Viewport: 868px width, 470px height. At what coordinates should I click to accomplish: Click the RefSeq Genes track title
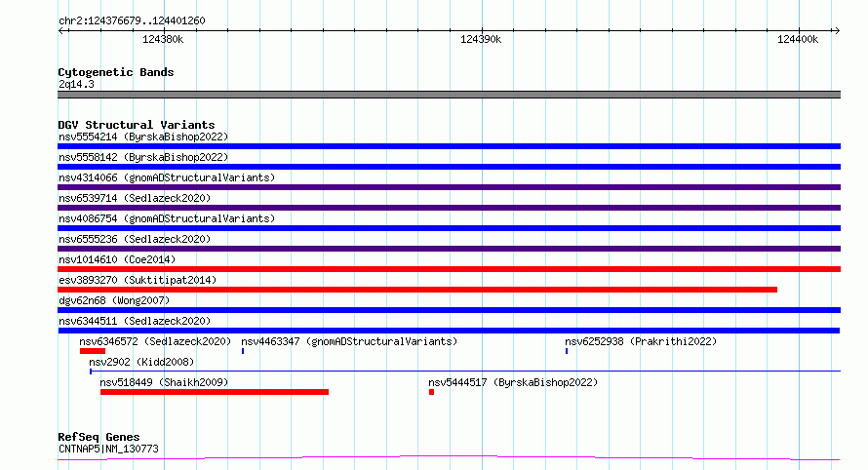tap(99, 437)
